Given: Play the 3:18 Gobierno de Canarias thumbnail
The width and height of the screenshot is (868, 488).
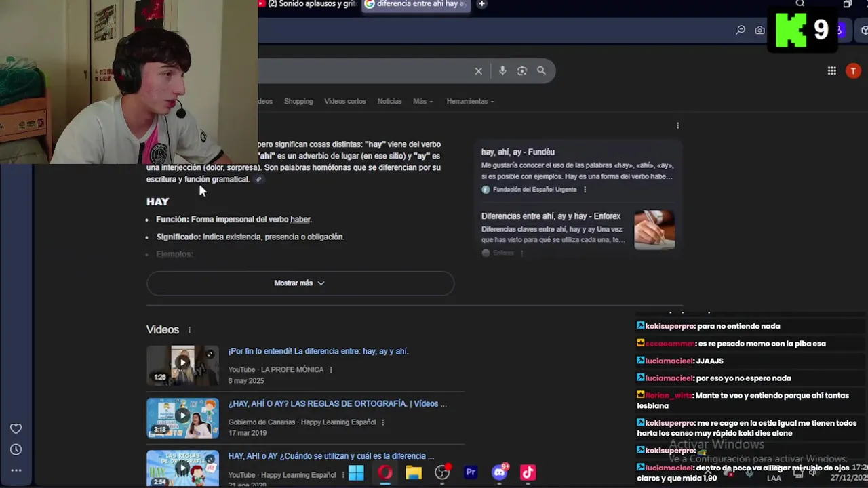Looking at the screenshot, I should 182,418.
